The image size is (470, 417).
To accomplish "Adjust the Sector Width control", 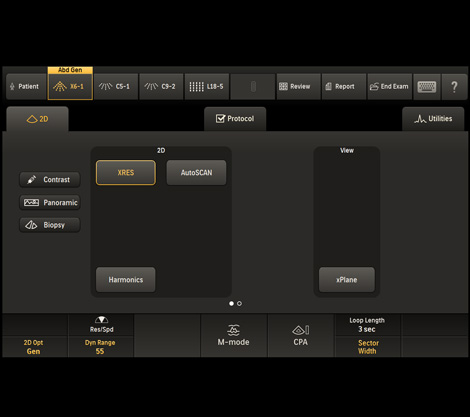I will point(367,347).
